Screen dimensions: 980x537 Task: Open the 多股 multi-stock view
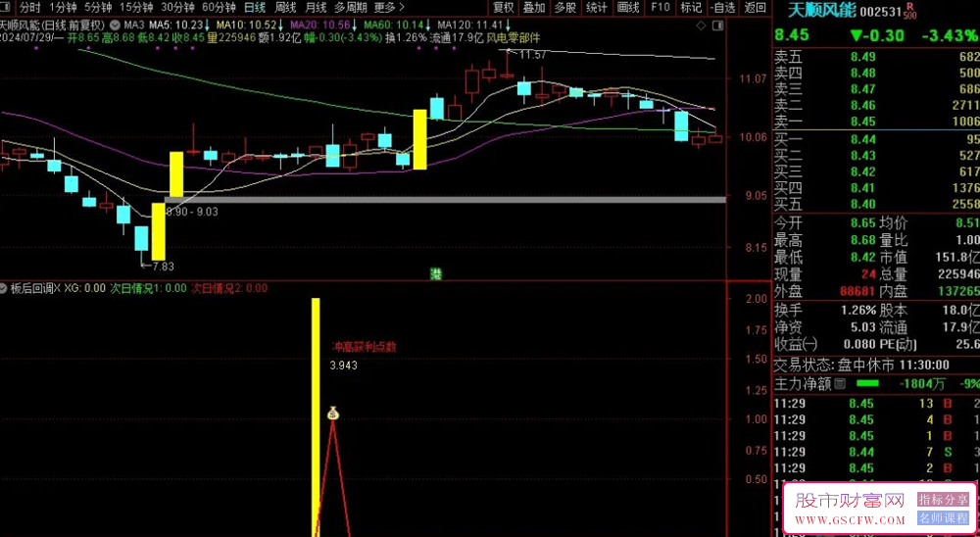tap(565, 8)
